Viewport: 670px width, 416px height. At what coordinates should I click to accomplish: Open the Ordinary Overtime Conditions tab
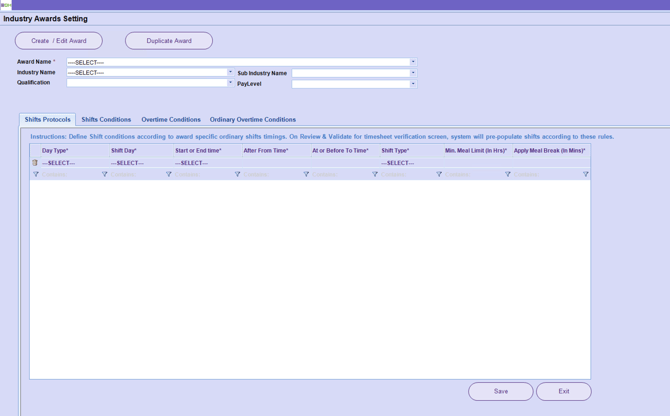coord(252,120)
